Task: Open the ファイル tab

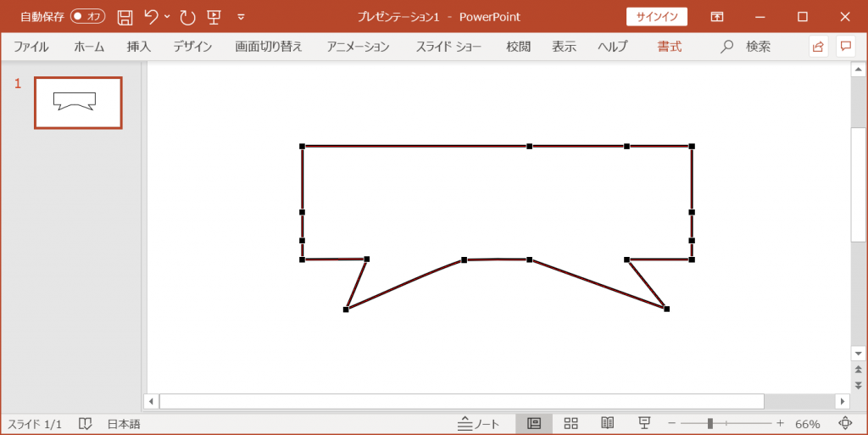Action: pos(31,47)
